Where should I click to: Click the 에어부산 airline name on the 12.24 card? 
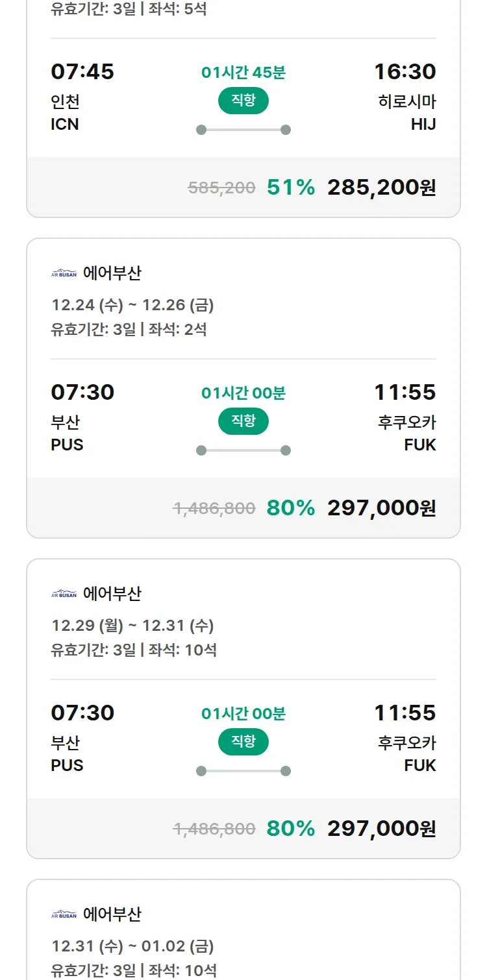112,274
